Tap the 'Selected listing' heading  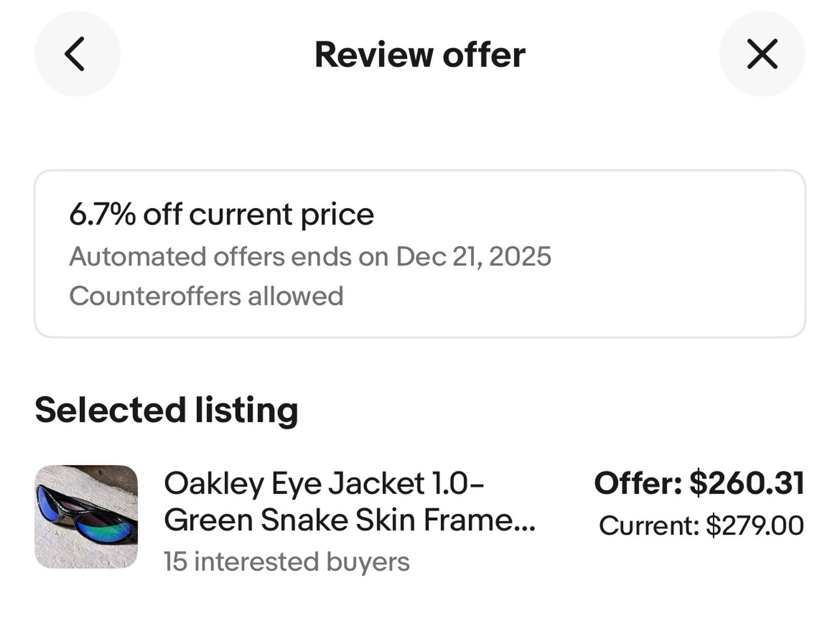[x=167, y=410]
